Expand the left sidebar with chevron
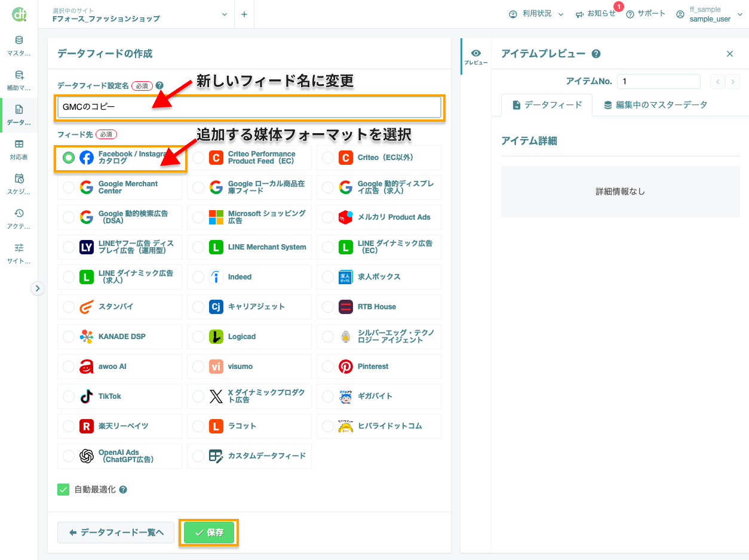This screenshot has height=560, width=749. point(38,288)
